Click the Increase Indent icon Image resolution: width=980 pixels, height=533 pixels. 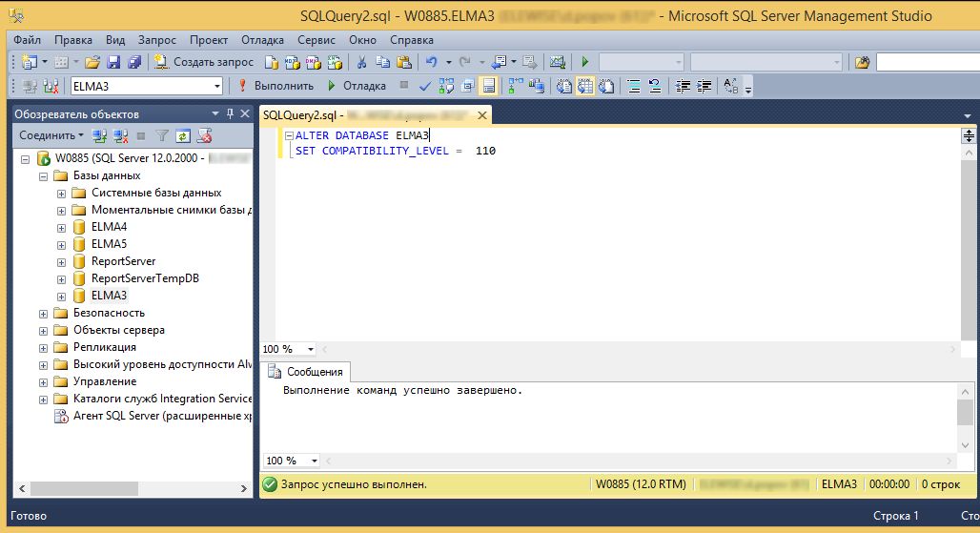704,86
